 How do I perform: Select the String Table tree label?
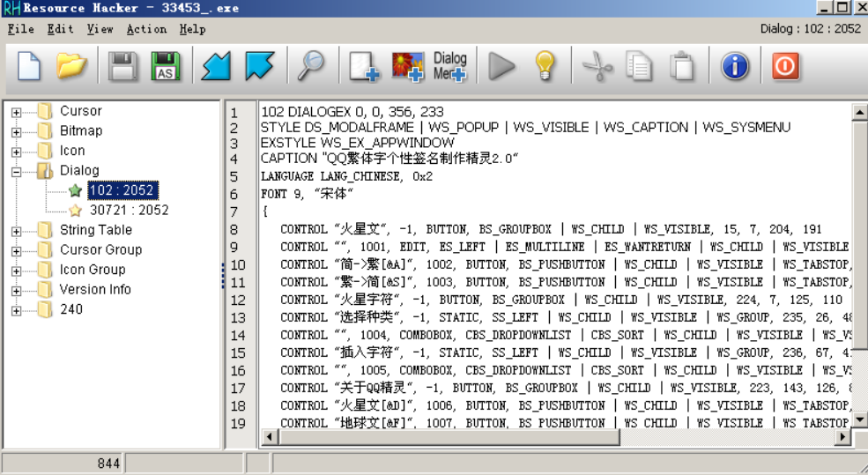96,230
